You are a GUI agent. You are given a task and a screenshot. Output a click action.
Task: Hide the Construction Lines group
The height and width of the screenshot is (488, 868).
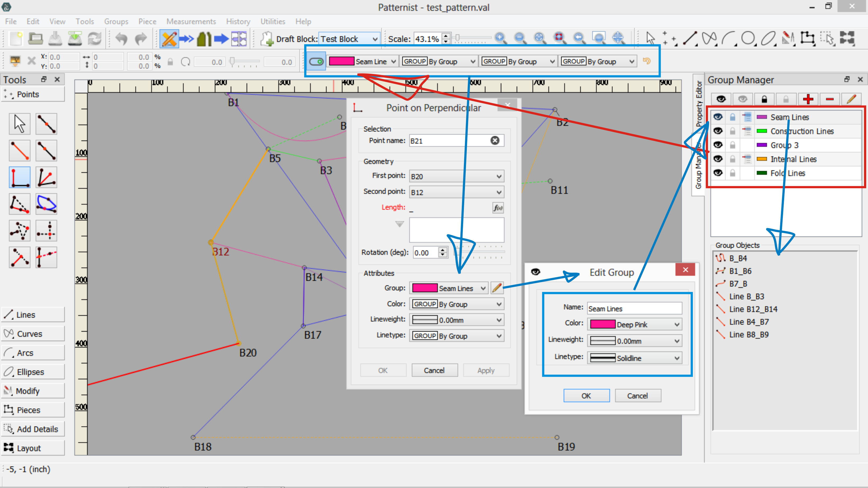[x=718, y=131]
